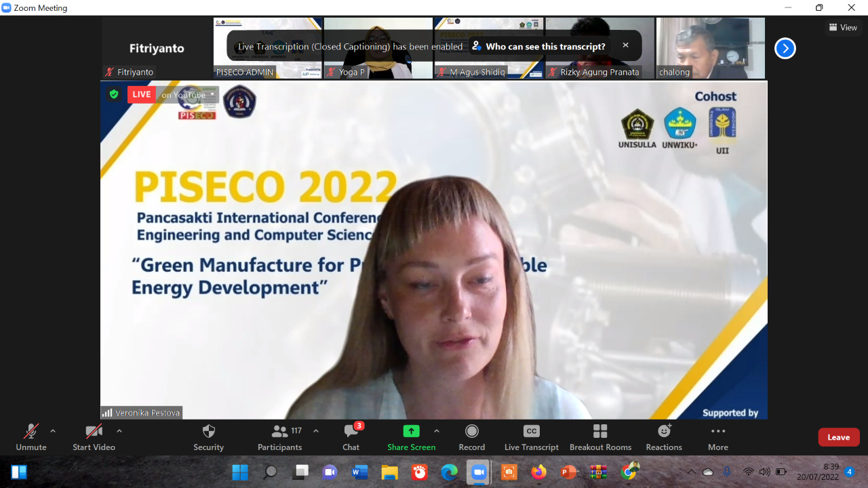Open Breakout Rooms
The image size is (868, 488).
point(600,438)
